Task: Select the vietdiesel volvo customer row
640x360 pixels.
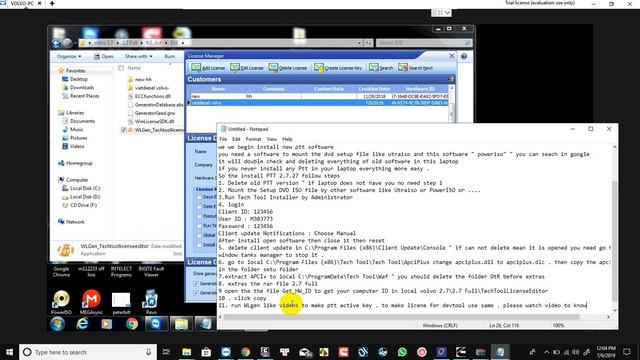Action: click(x=319, y=103)
